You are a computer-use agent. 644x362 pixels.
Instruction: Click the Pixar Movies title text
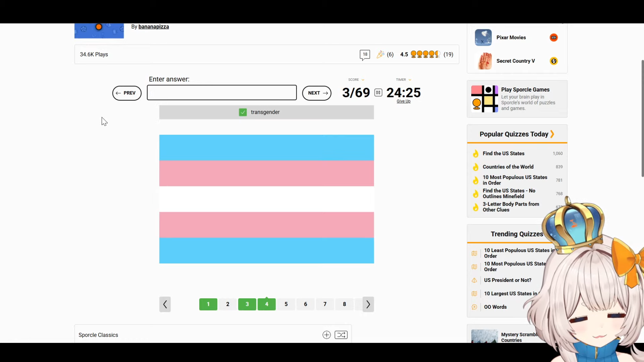[511, 38]
